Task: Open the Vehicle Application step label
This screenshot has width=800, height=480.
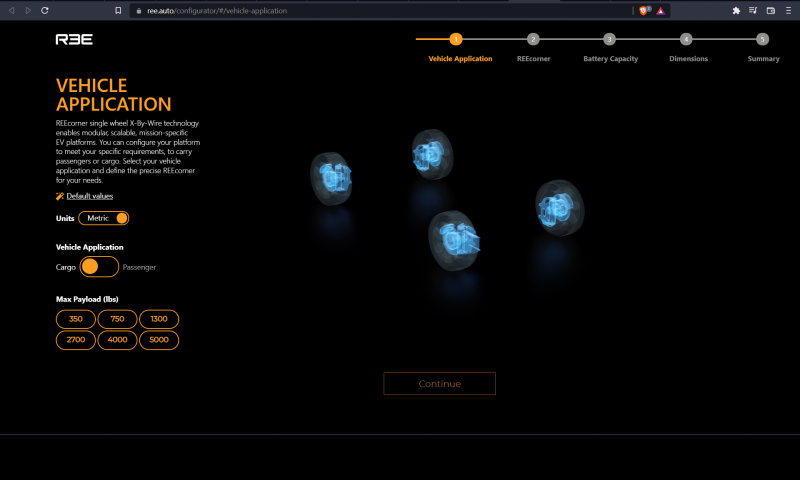Action: pyautogui.click(x=460, y=59)
